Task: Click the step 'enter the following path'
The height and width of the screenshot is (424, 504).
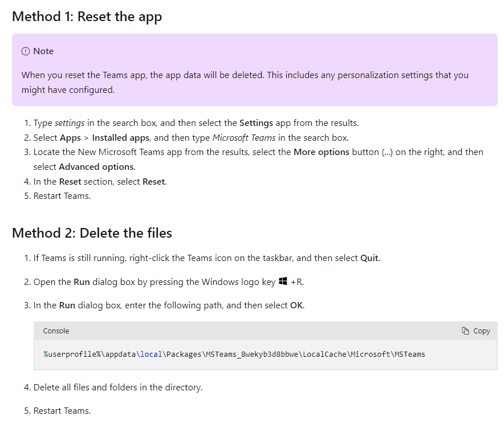Action: tap(169, 305)
